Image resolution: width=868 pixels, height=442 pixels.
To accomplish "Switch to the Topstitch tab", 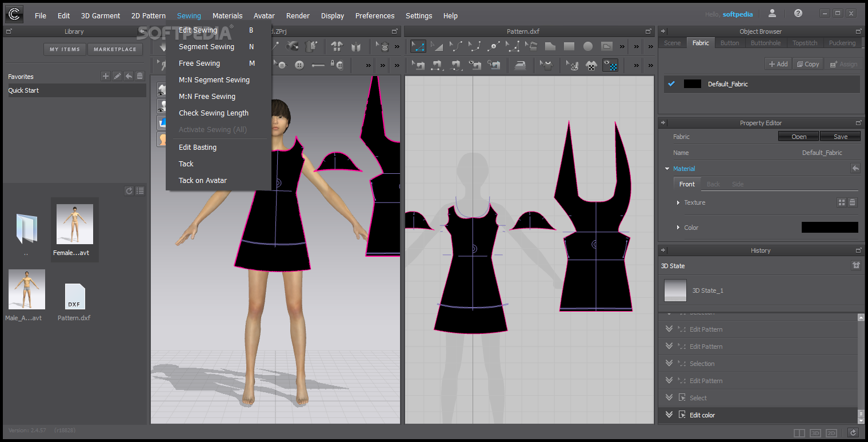I will [805, 43].
